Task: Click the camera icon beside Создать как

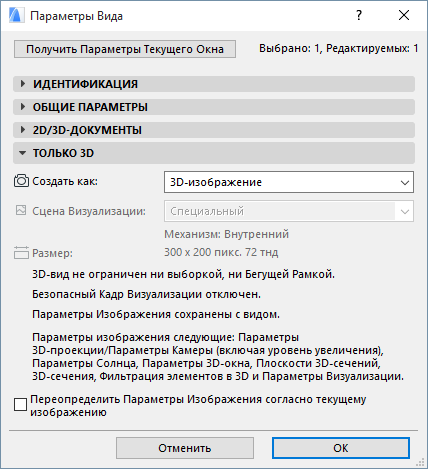Action: click(21, 181)
